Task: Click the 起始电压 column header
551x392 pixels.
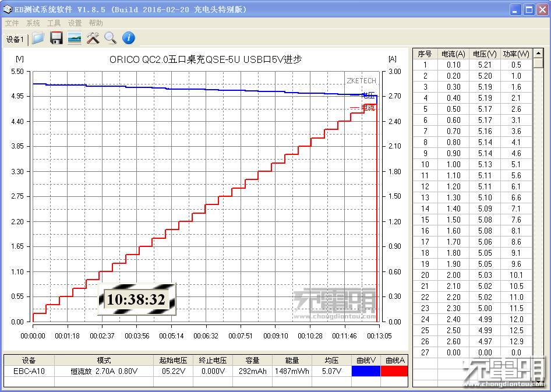Action: click(x=173, y=360)
